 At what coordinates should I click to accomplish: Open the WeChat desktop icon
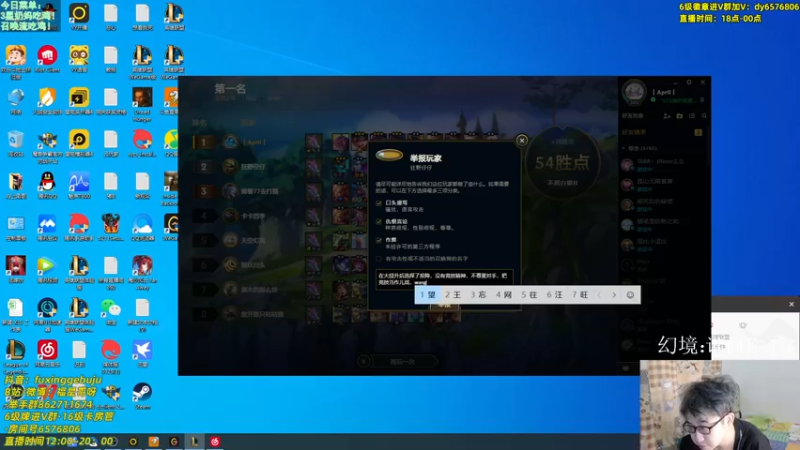coord(111,312)
